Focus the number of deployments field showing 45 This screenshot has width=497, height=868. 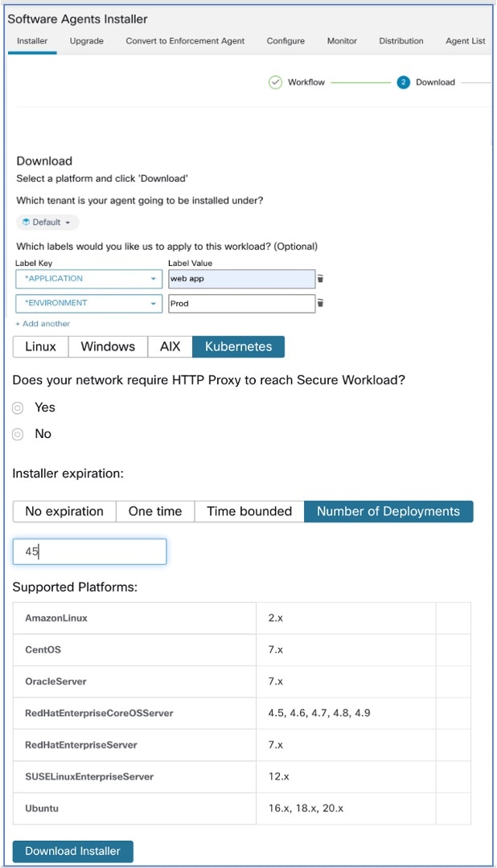pyautogui.click(x=89, y=551)
